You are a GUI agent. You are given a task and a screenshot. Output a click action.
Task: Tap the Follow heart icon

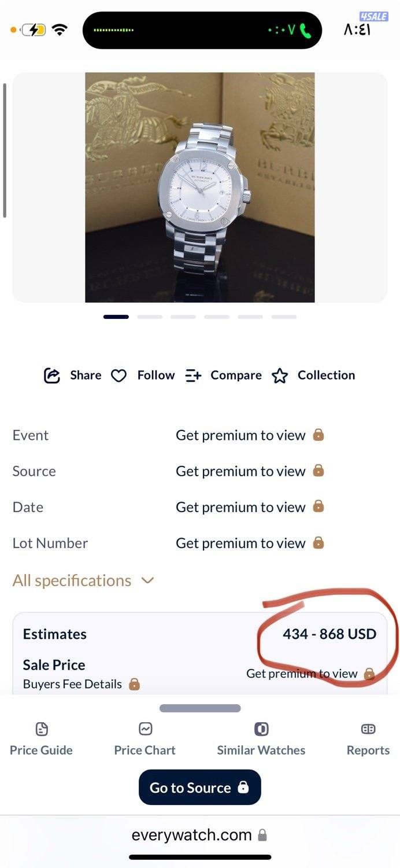point(118,376)
